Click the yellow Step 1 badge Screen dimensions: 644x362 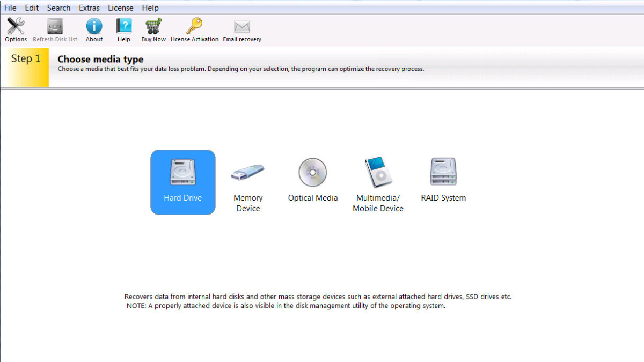tap(26, 67)
